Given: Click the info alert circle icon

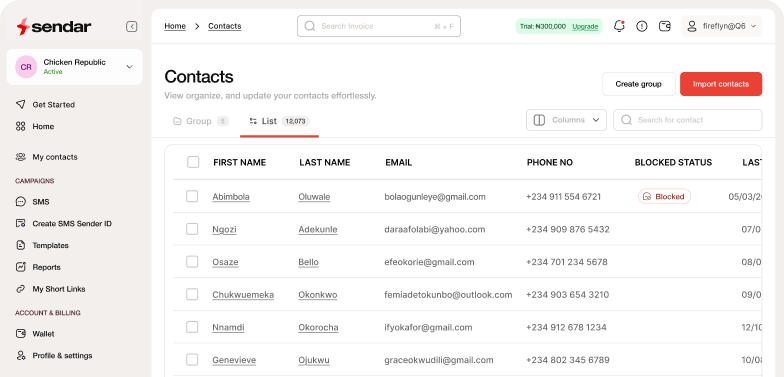Looking at the screenshot, I should (x=642, y=26).
